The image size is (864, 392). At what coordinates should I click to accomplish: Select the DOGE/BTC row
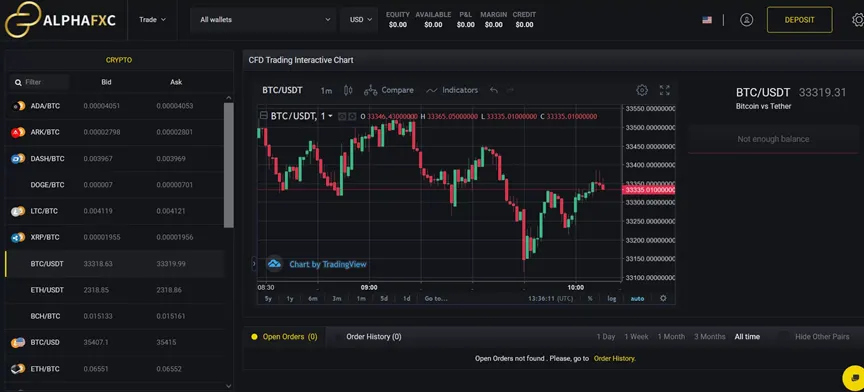point(115,185)
